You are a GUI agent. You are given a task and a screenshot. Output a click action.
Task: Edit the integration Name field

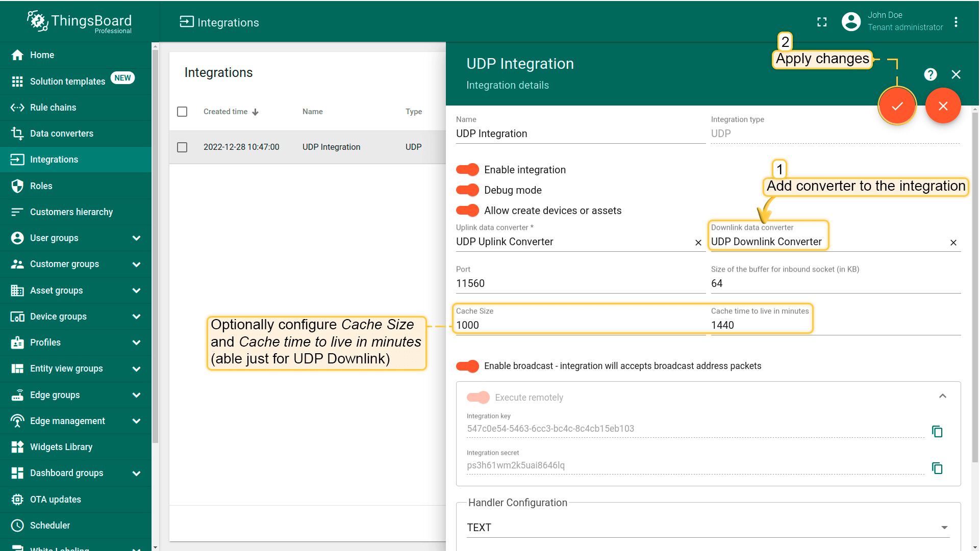point(581,134)
